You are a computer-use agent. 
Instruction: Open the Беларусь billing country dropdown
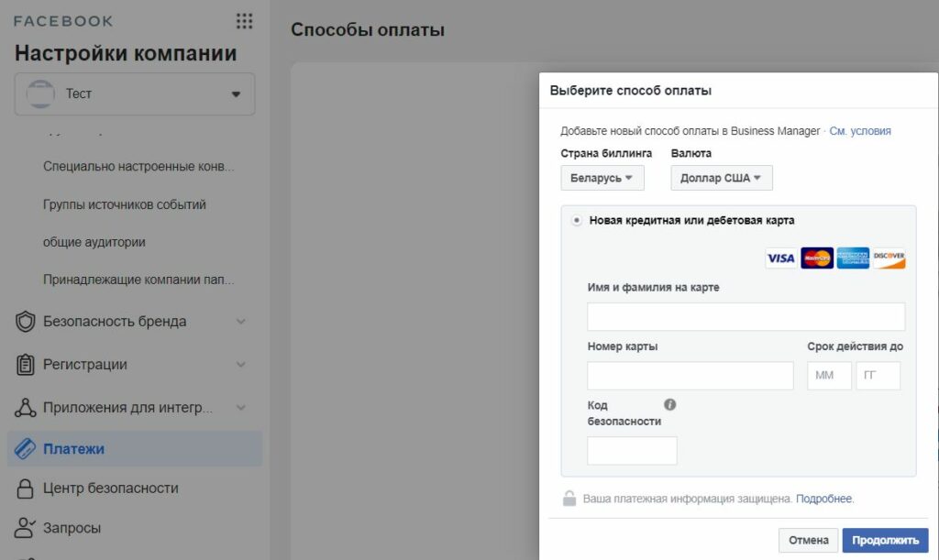pyautogui.click(x=602, y=178)
